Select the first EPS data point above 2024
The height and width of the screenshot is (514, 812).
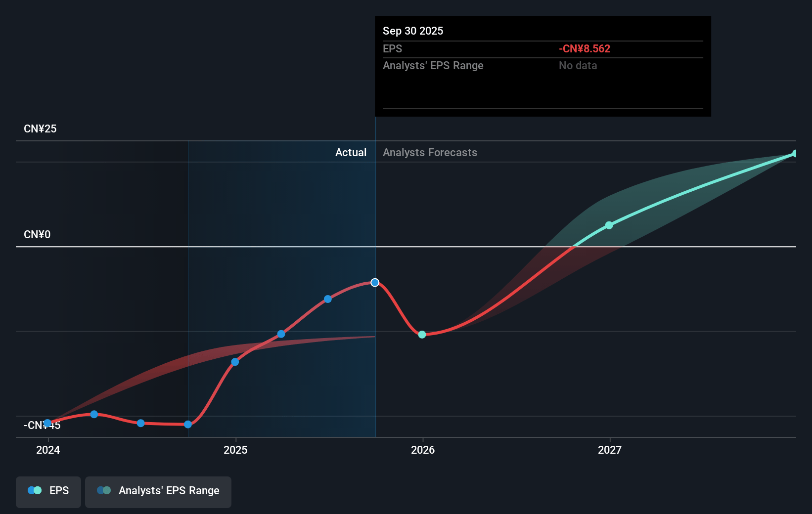47,423
